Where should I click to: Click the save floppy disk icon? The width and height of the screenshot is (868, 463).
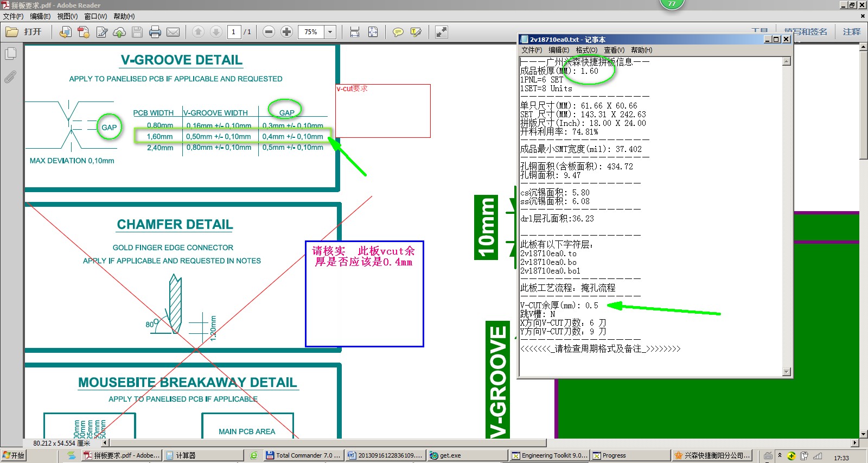coord(137,32)
